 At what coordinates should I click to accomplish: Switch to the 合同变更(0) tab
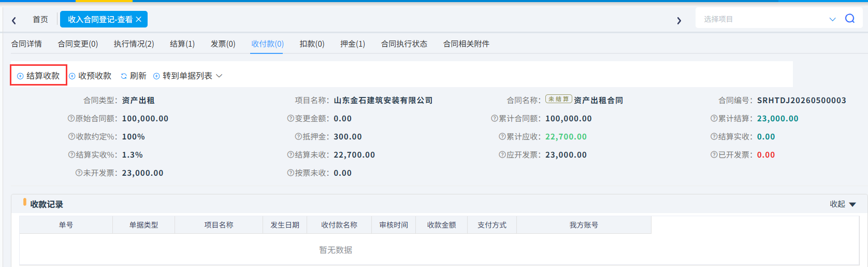(x=78, y=44)
